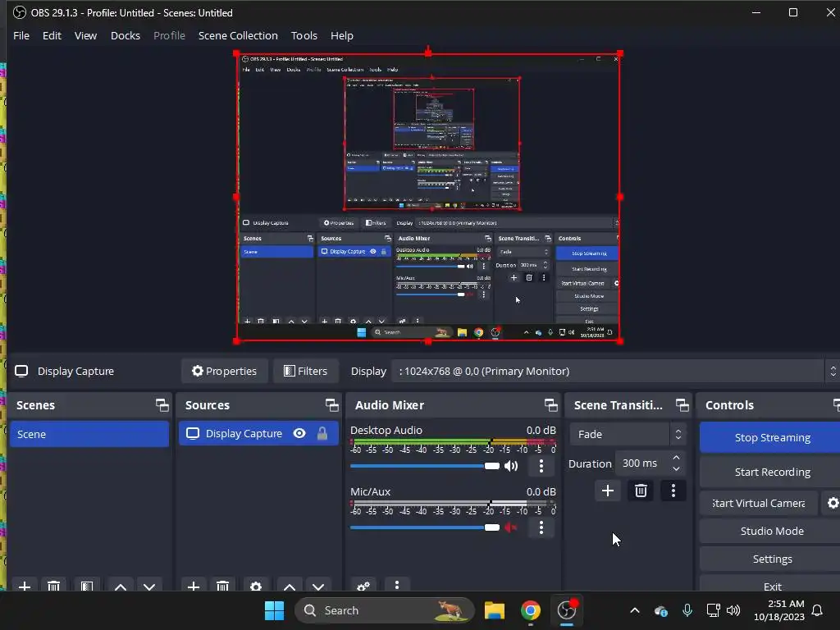The width and height of the screenshot is (840, 630).
Task: Open the Edit menu
Action: (x=52, y=35)
